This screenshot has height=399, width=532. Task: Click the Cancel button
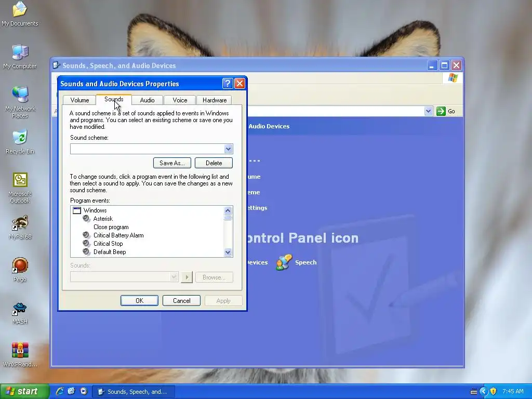[x=181, y=301]
